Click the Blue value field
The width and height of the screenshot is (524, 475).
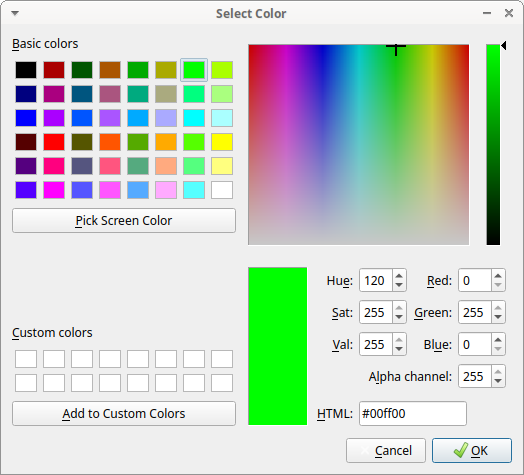point(475,344)
